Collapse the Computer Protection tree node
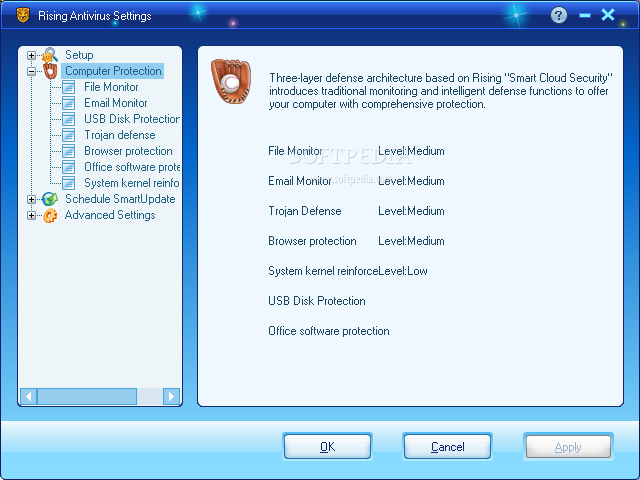This screenshot has height=480, width=640. click(31, 71)
